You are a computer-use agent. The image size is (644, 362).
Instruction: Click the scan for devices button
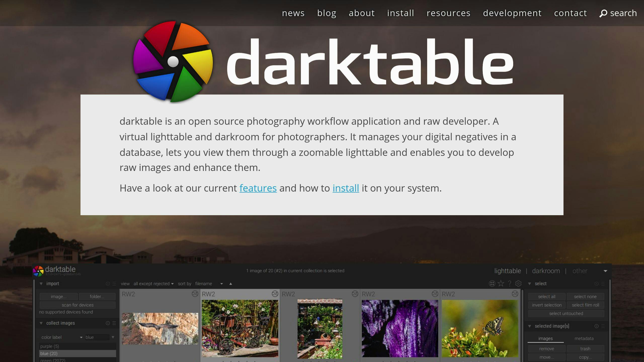pos(77,305)
